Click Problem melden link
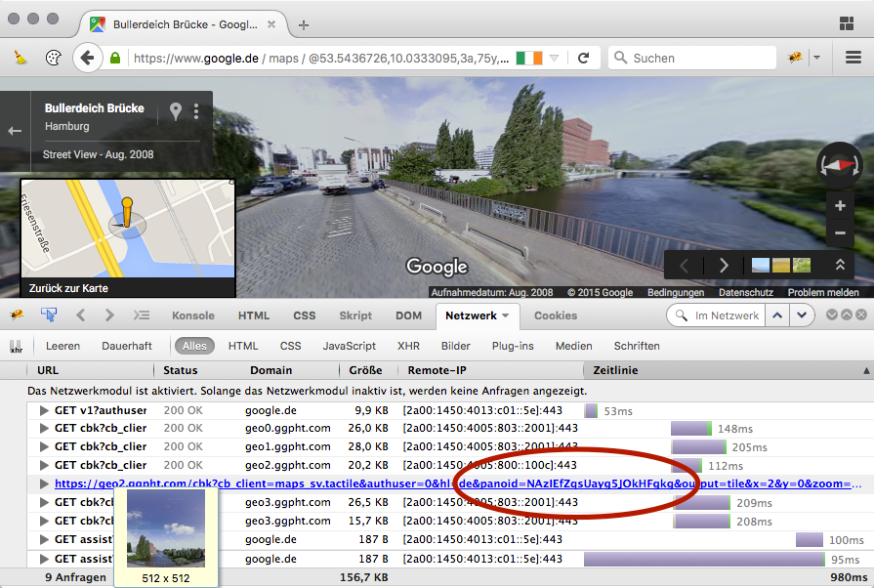The width and height of the screenshot is (874, 588). click(x=823, y=293)
